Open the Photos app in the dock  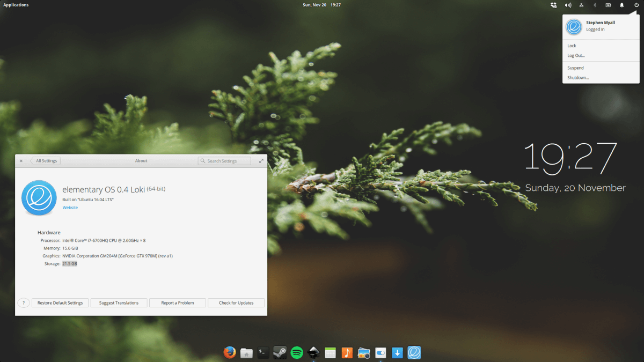click(364, 352)
